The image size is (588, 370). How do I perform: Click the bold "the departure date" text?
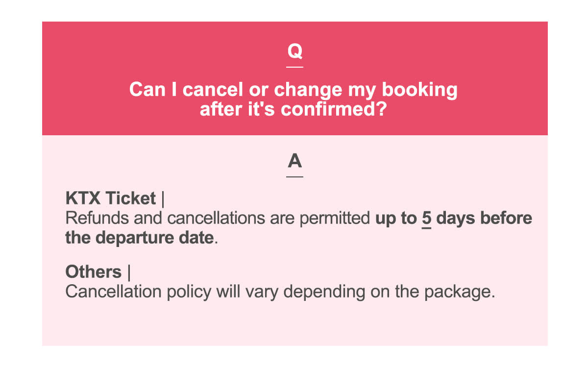tap(140, 238)
